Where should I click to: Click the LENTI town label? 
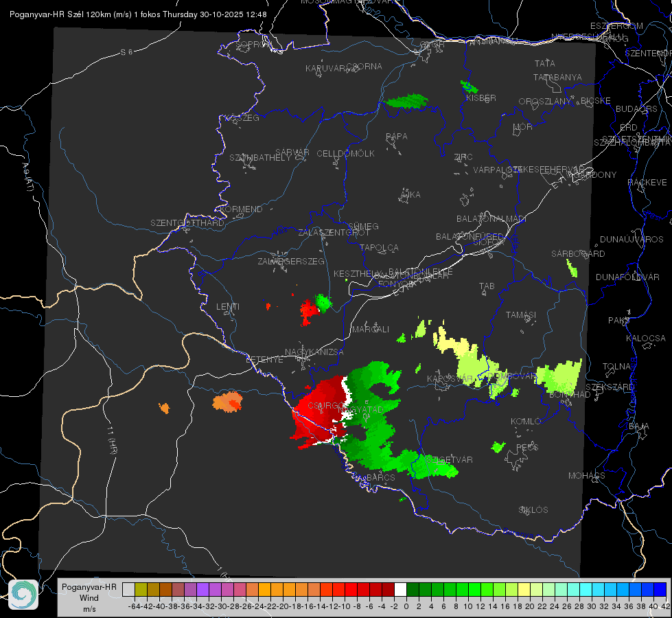(228, 307)
